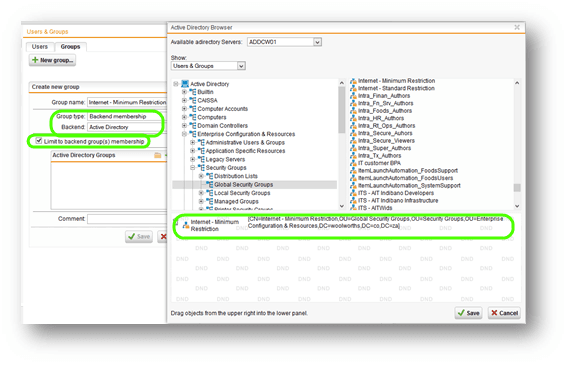568x366 pixels.
Task: Close the Active Directory Browser window
Action: click(x=517, y=27)
